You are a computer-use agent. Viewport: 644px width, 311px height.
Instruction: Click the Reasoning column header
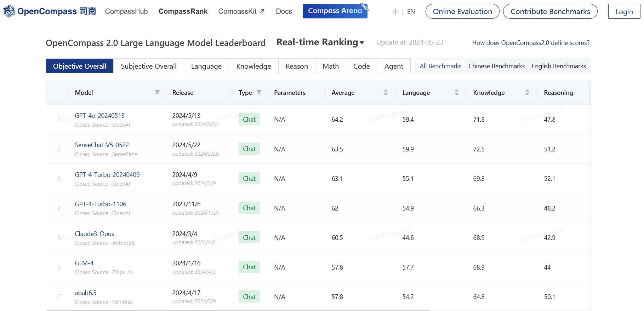coord(558,93)
